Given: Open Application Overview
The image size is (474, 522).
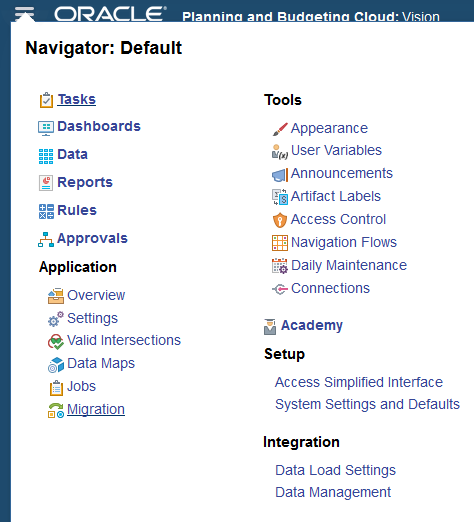Looking at the screenshot, I should (x=96, y=295).
